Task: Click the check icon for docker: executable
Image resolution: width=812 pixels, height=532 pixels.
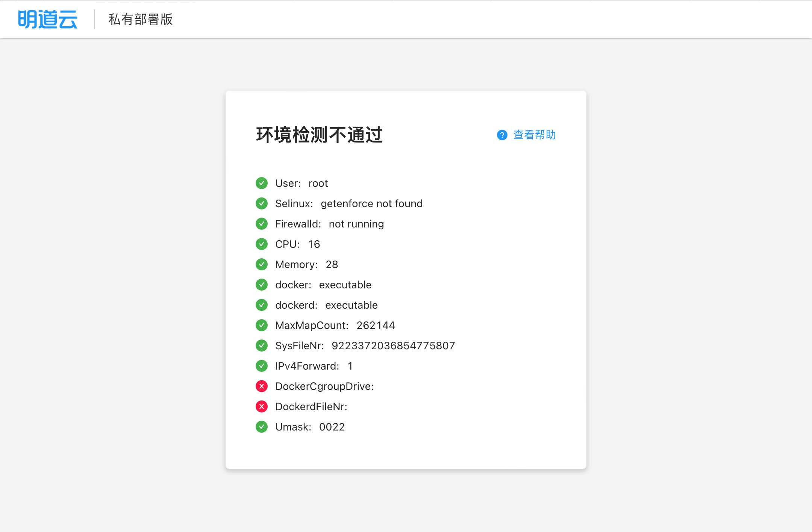Action: (x=262, y=285)
